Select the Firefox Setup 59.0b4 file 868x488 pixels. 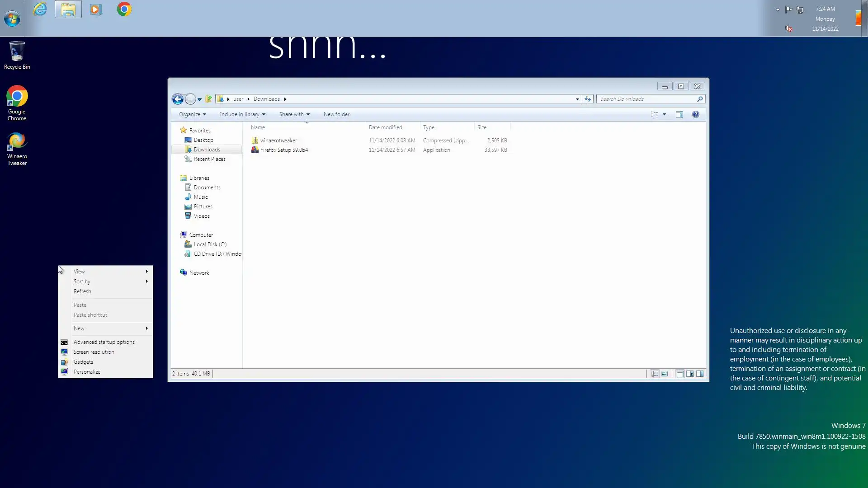tap(283, 150)
